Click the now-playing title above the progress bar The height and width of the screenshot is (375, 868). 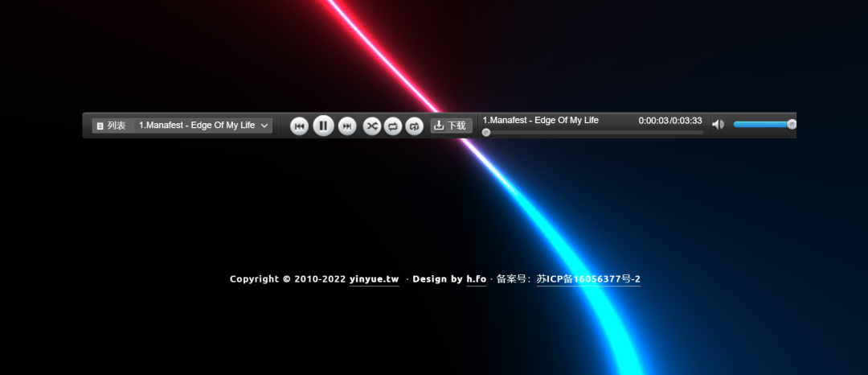point(540,120)
